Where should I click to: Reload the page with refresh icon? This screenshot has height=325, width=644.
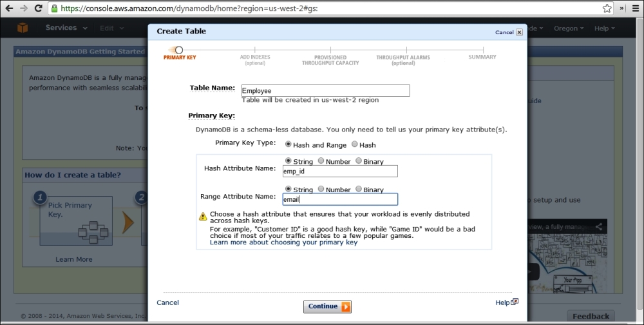tap(39, 8)
